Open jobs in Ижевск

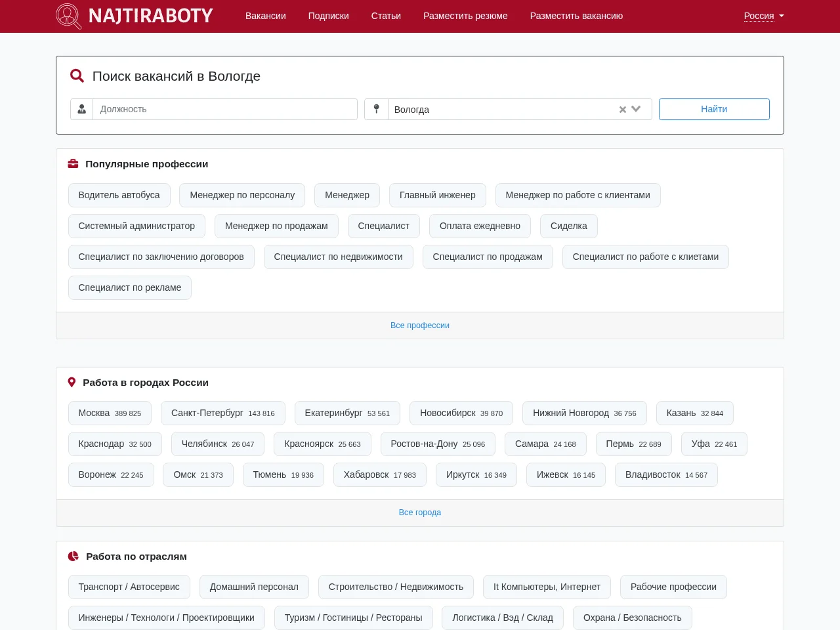pyautogui.click(x=566, y=475)
